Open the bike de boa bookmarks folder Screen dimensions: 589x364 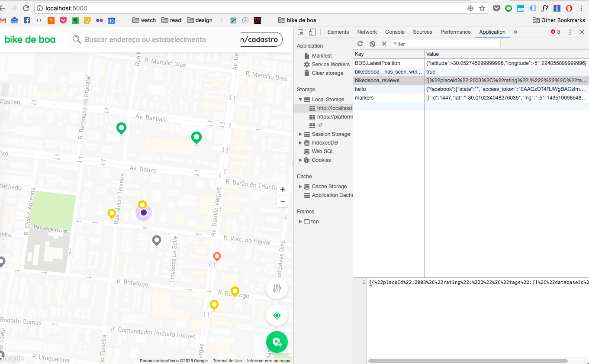point(297,20)
